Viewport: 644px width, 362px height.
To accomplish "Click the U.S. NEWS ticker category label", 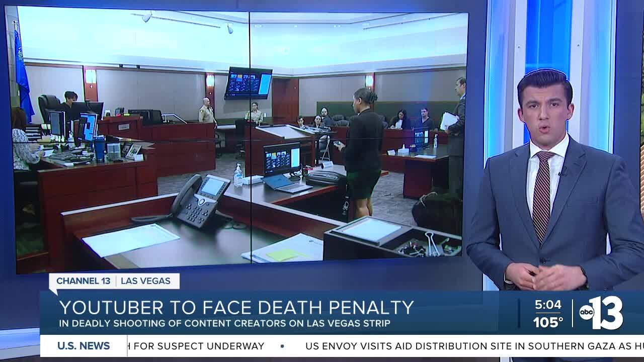I will click(84, 346).
